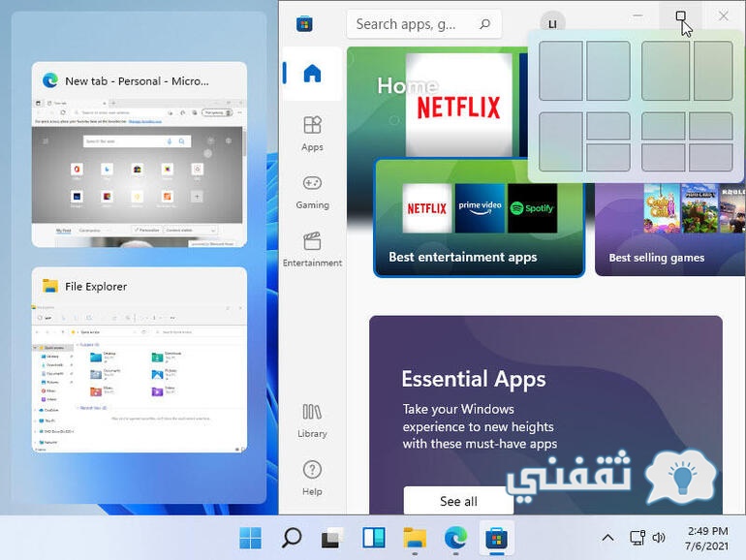The image size is (746, 560).
Task: Open File Explorer from the taskbar
Action: tap(415, 538)
